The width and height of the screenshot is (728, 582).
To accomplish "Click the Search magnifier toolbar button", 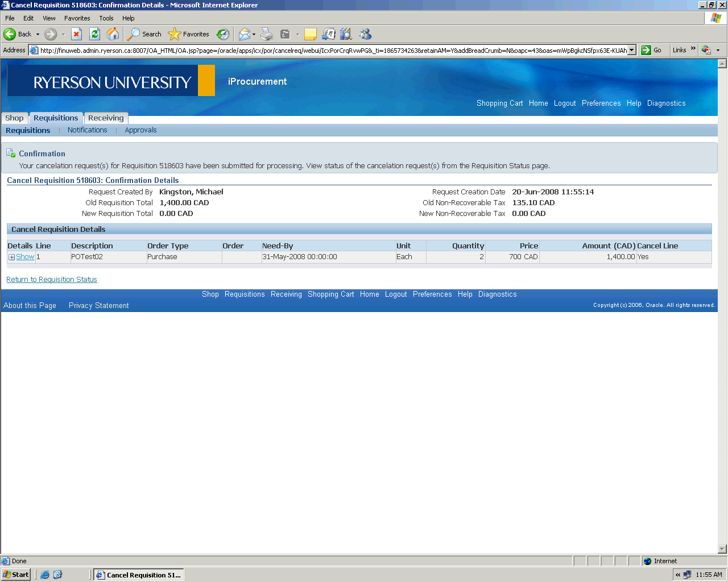I will point(144,34).
